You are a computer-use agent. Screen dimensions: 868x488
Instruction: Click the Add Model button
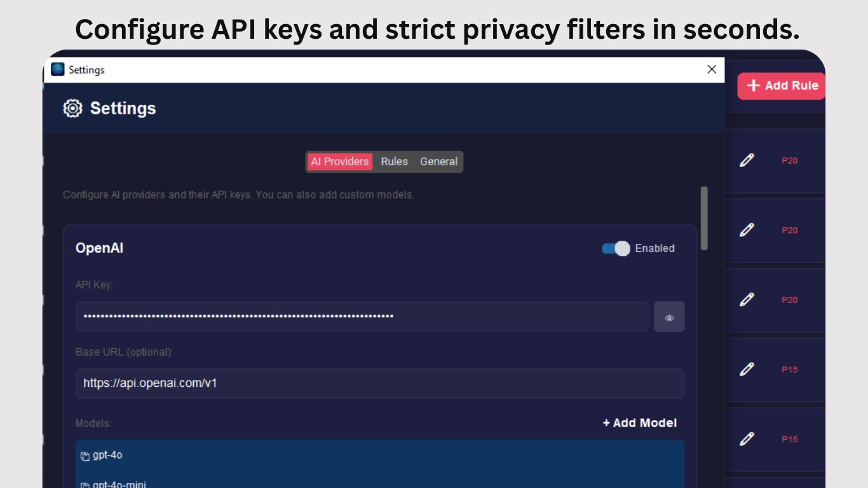pyautogui.click(x=639, y=423)
